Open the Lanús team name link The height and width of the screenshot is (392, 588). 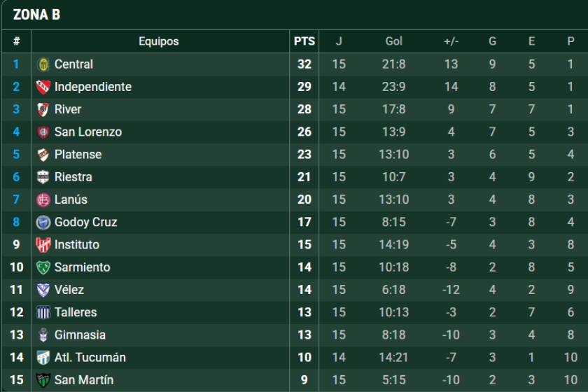[71, 199]
